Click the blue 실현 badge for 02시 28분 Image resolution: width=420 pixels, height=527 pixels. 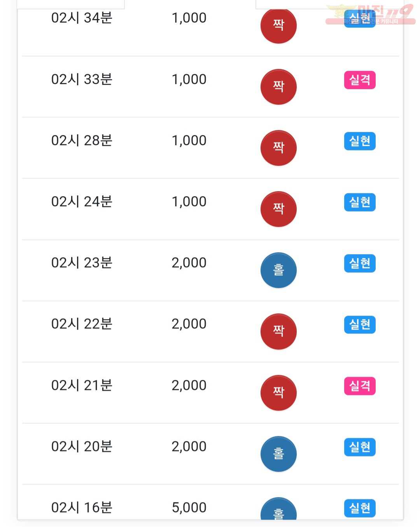(x=360, y=141)
